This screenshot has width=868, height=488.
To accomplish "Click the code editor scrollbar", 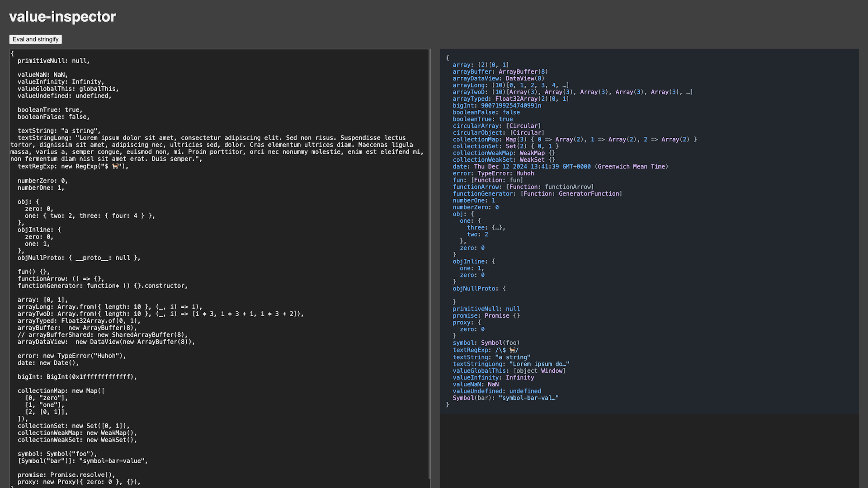I will [x=429, y=262].
